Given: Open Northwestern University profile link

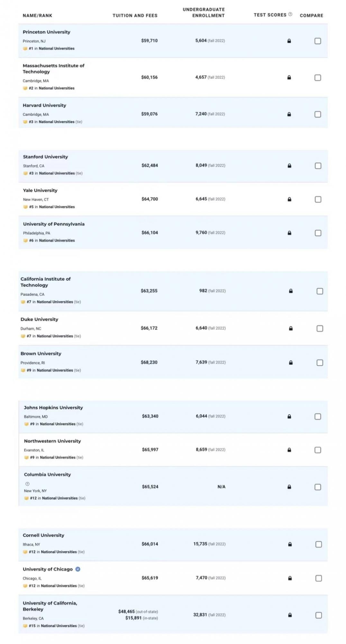Looking at the screenshot, I should 52,441.
